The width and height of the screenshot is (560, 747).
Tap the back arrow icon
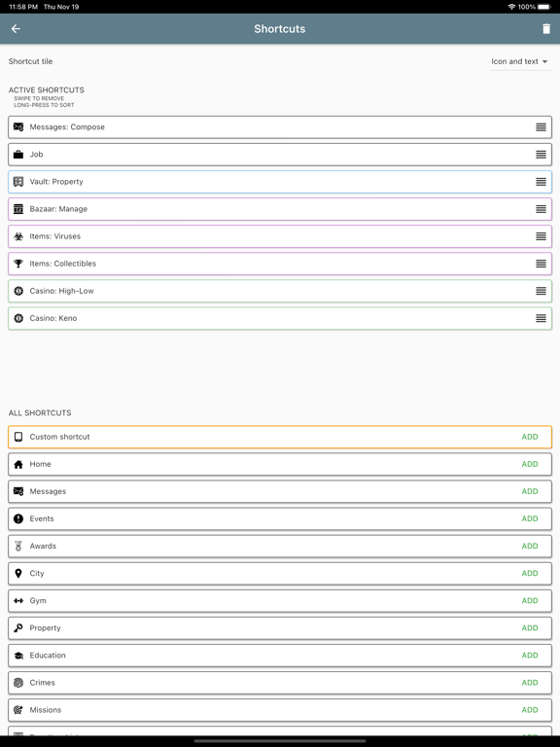(x=16, y=29)
